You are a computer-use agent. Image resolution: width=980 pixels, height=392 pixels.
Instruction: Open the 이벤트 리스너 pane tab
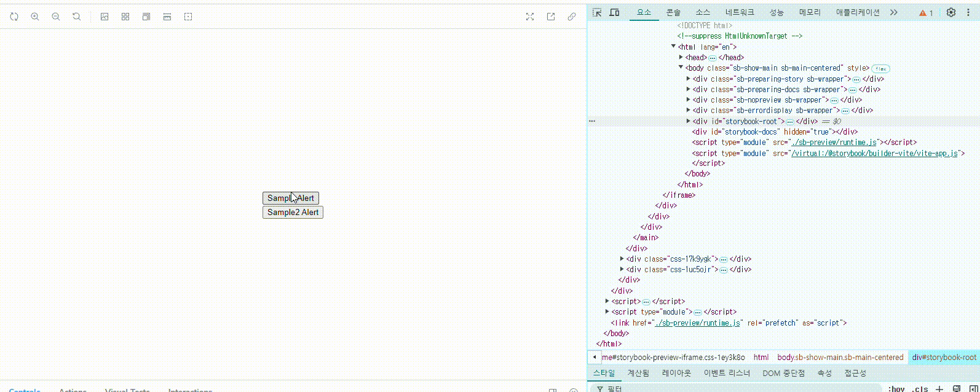(727, 373)
